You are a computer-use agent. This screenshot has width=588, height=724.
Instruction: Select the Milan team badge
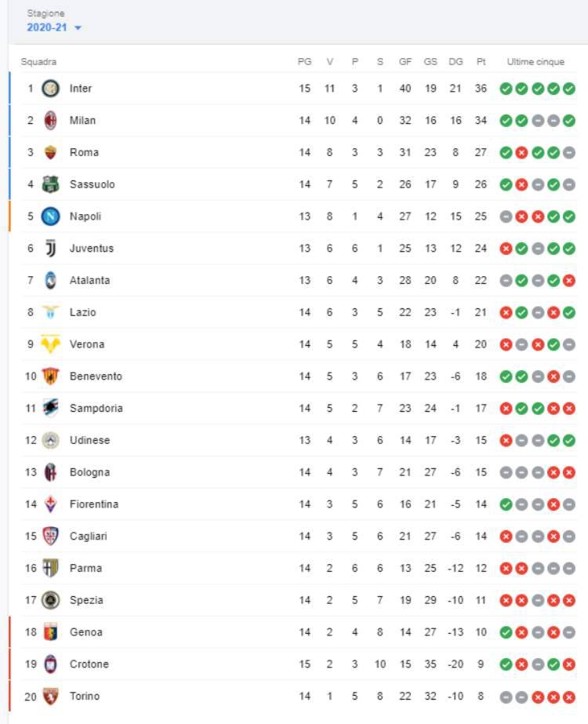tap(50, 120)
